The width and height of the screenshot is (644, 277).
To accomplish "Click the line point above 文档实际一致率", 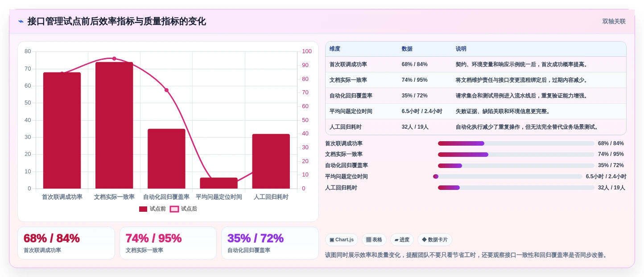I will point(114,59).
